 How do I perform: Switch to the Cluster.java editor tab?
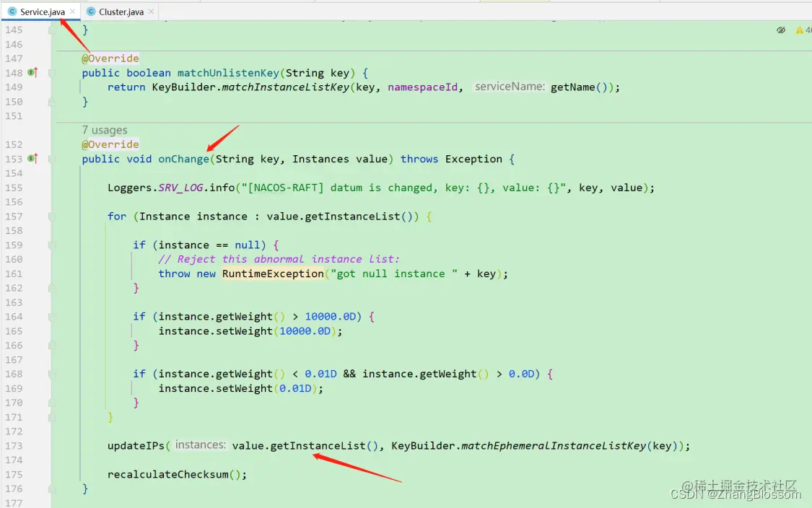click(x=121, y=12)
